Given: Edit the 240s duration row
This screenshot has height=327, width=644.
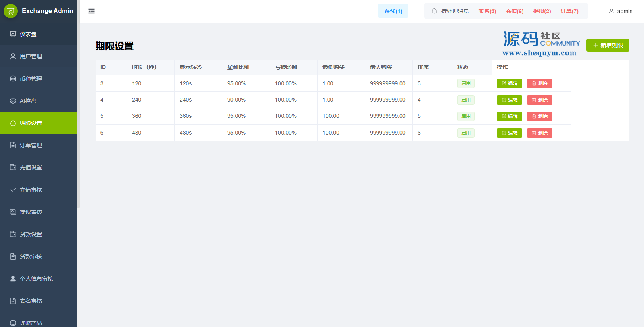Looking at the screenshot, I should pos(510,100).
